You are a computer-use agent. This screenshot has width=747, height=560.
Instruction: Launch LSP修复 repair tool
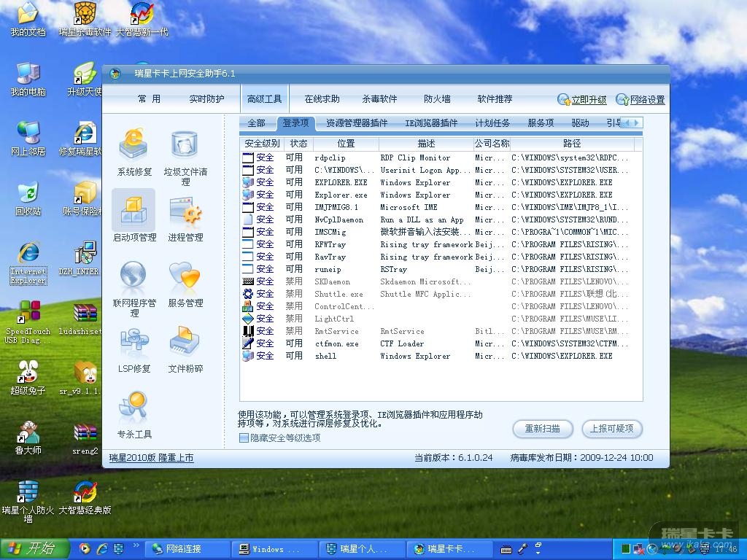point(134,349)
